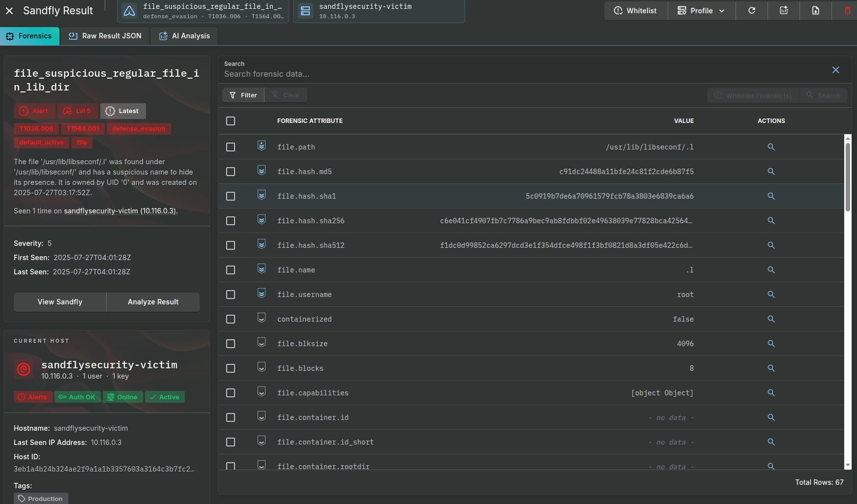Select all rows via the header checkbox

pyautogui.click(x=230, y=120)
